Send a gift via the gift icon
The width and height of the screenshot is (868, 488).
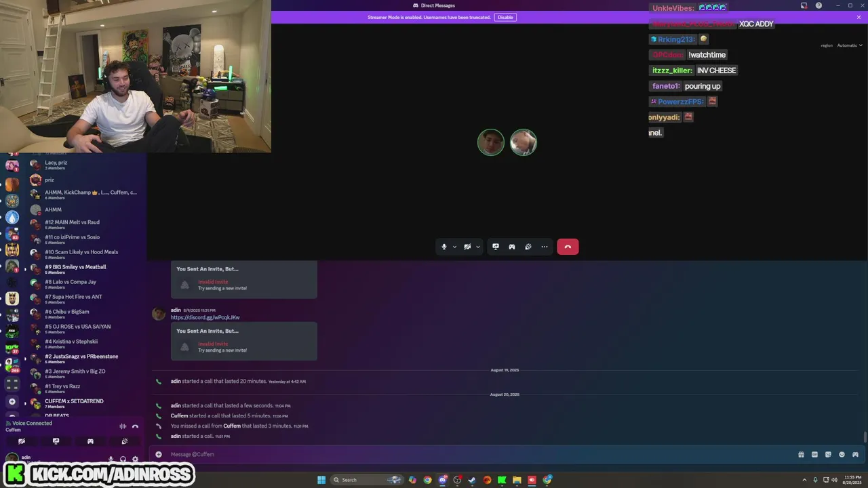pyautogui.click(x=801, y=454)
